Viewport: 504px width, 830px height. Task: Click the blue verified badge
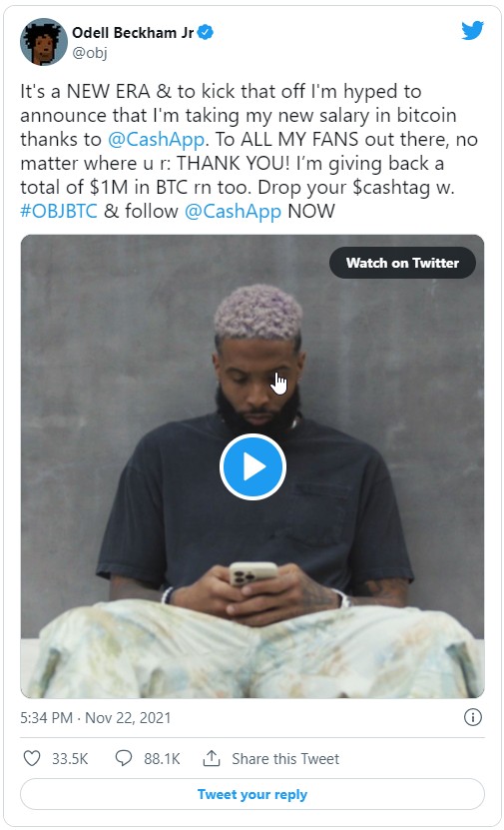tap(206, 32)
